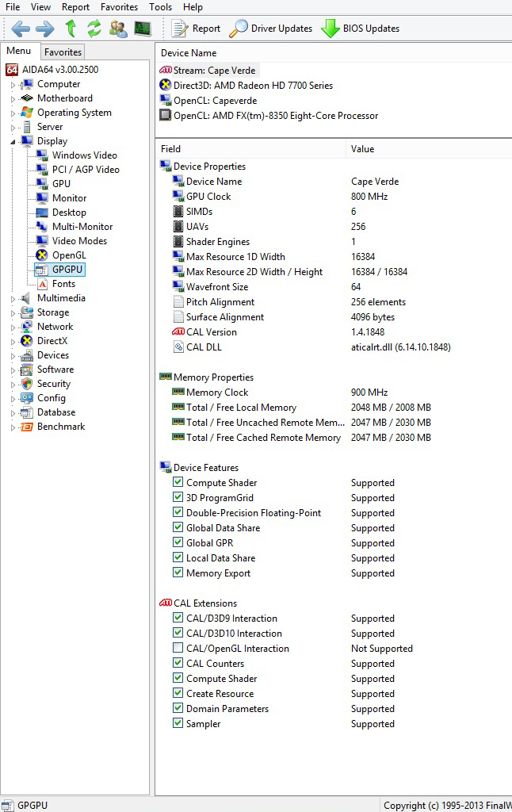Click the Memory Clock chip icon

[178, 392]
